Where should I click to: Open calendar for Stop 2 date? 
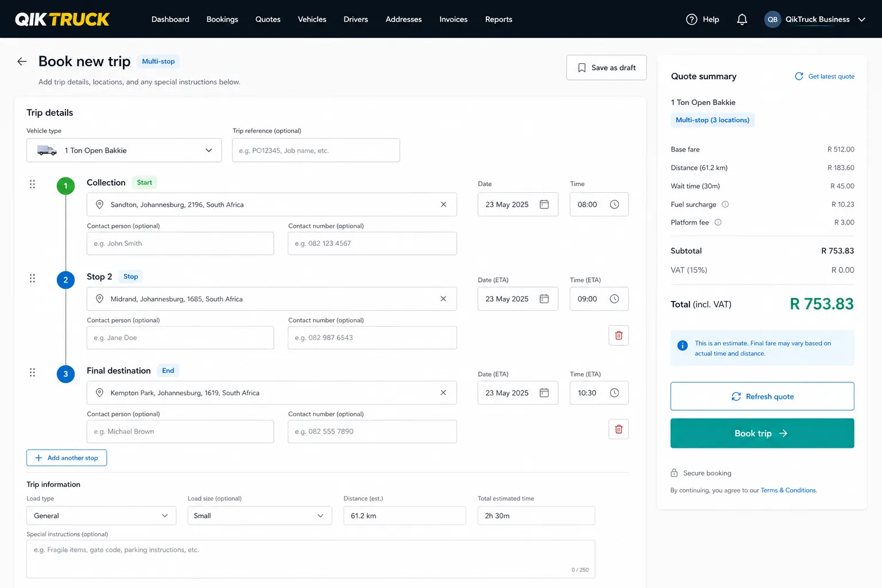(x=544, y=299)
